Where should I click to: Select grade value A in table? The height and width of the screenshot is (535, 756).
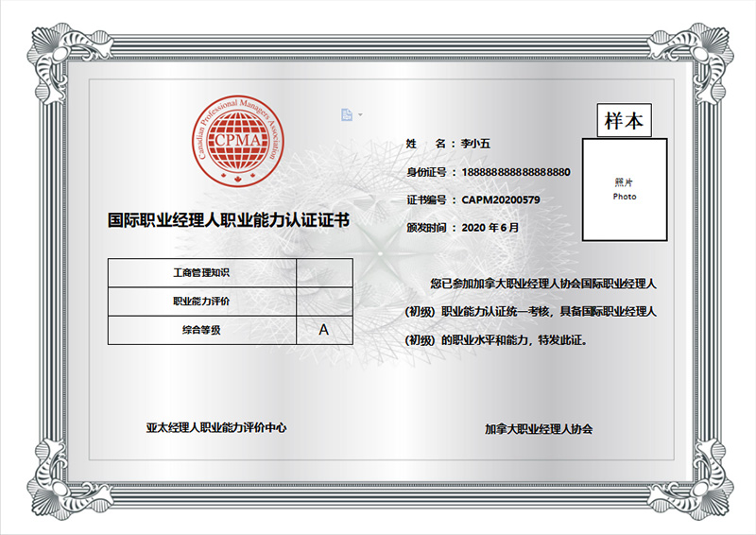click(324, 330)
